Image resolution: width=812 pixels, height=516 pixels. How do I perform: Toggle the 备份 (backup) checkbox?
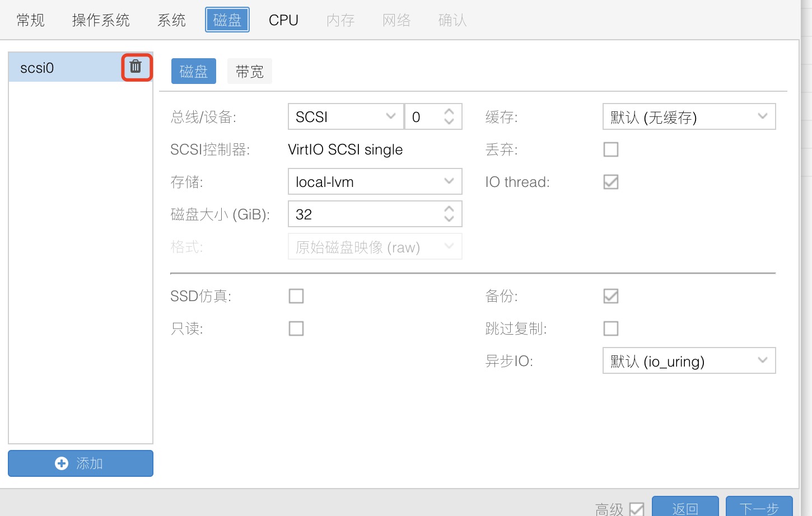[x=610, y=296]
